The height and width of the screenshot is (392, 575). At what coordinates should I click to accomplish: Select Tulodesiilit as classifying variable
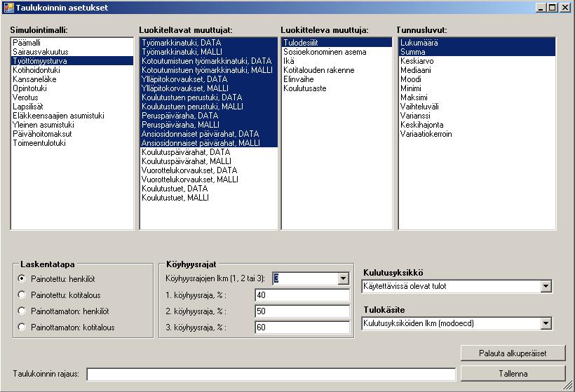[x=337, y=43]
